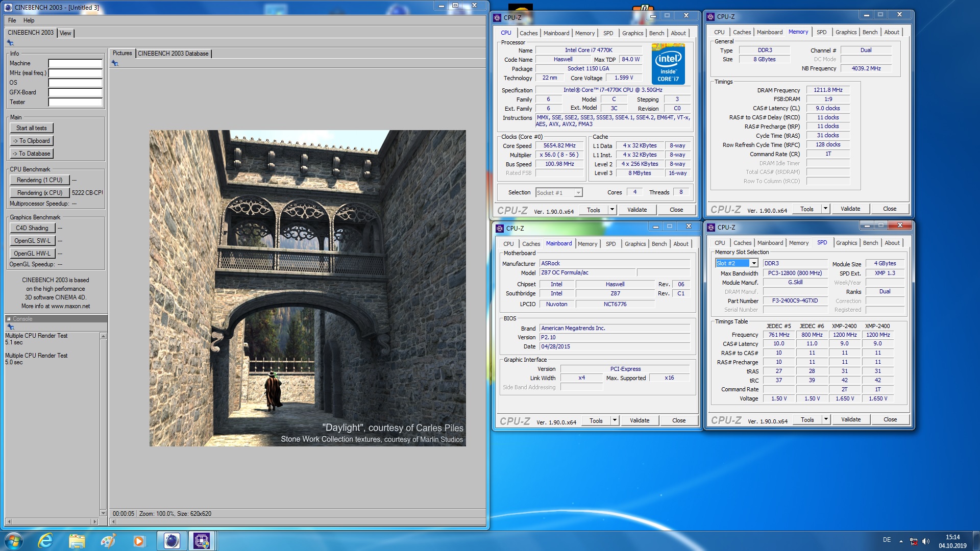Viewport: 980px width, 551px height.
Task: Open the File menu in CINEBENCH
Action: point(12,20)
